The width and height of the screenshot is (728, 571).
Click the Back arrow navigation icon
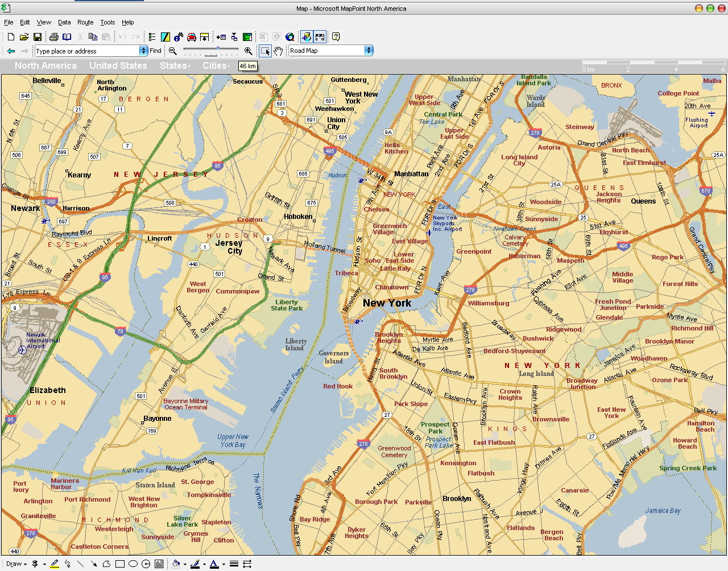pos(11,51)
